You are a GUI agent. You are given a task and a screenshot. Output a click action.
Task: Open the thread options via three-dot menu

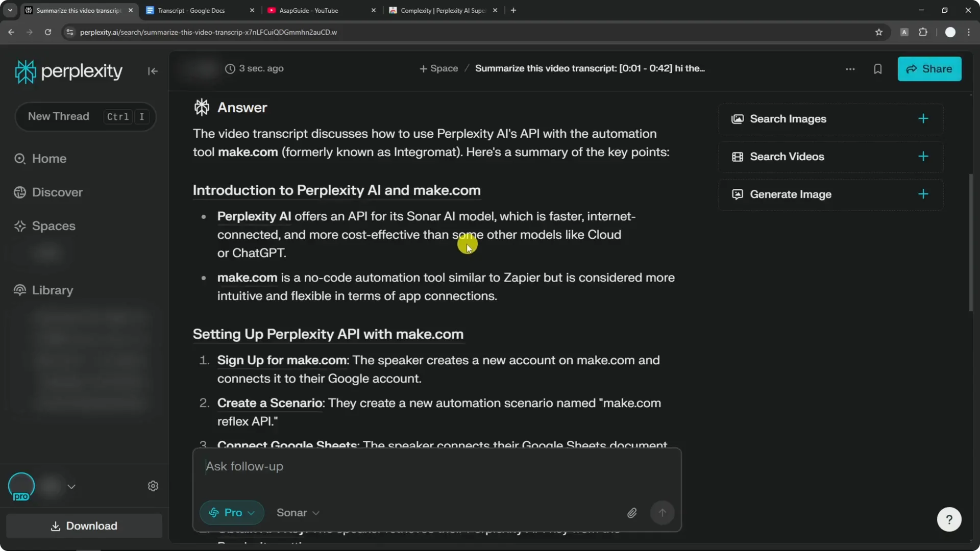(850, 69)
